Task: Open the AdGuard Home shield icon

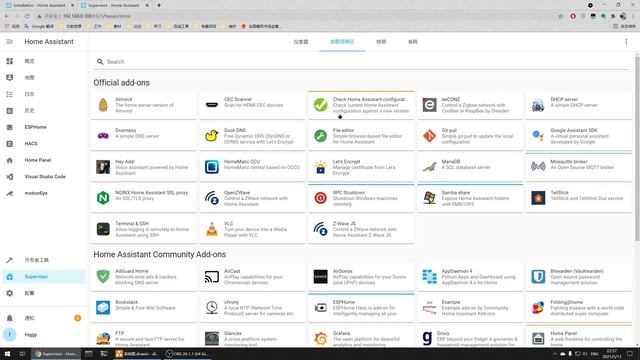Action: point(103,277)
